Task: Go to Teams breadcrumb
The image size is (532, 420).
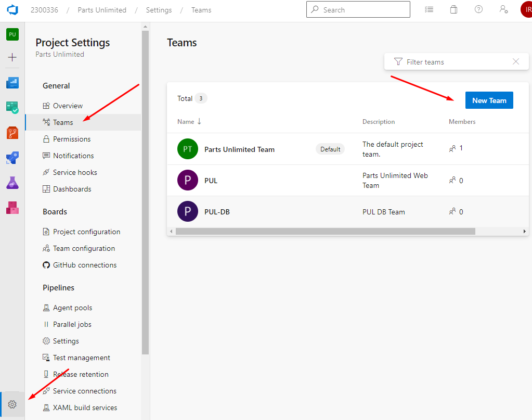Action: coord(201,10)
